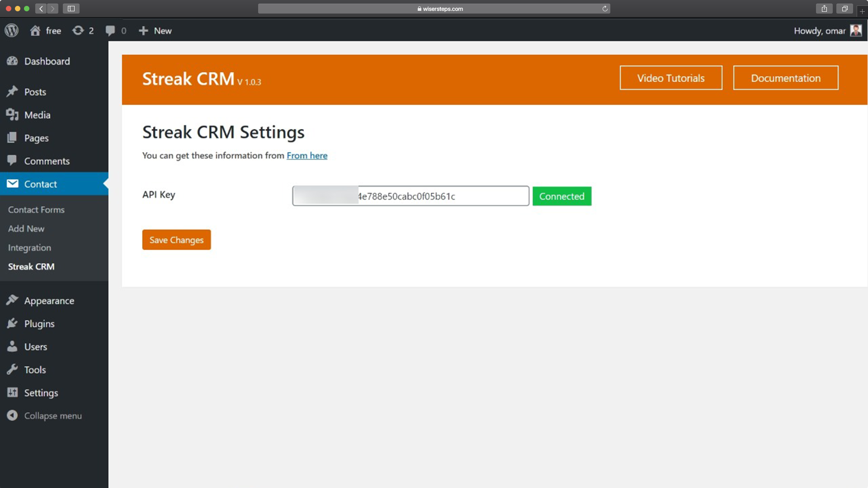Open Howdy, omar account menu
The width and height of the screenshot is (868, 488).
point(827,31)
